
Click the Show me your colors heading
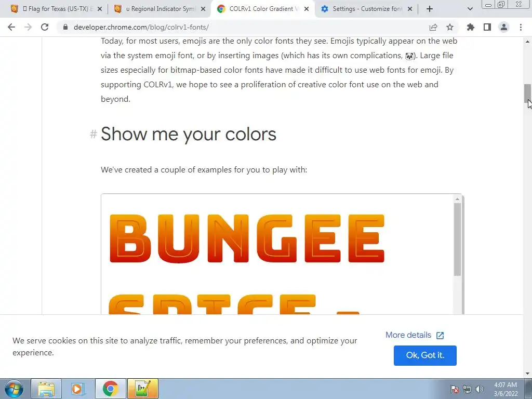pyautogui.click(x=189, y=134)
